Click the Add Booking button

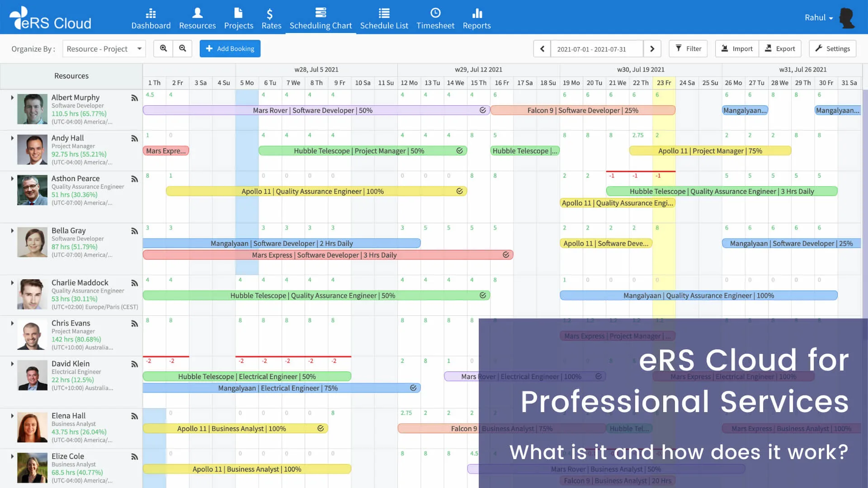(230, 48)
